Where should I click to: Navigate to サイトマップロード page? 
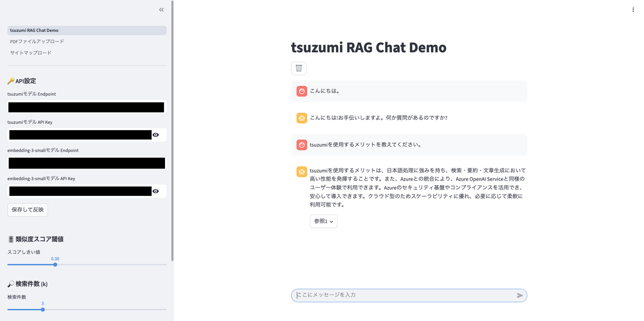point(87,53)
